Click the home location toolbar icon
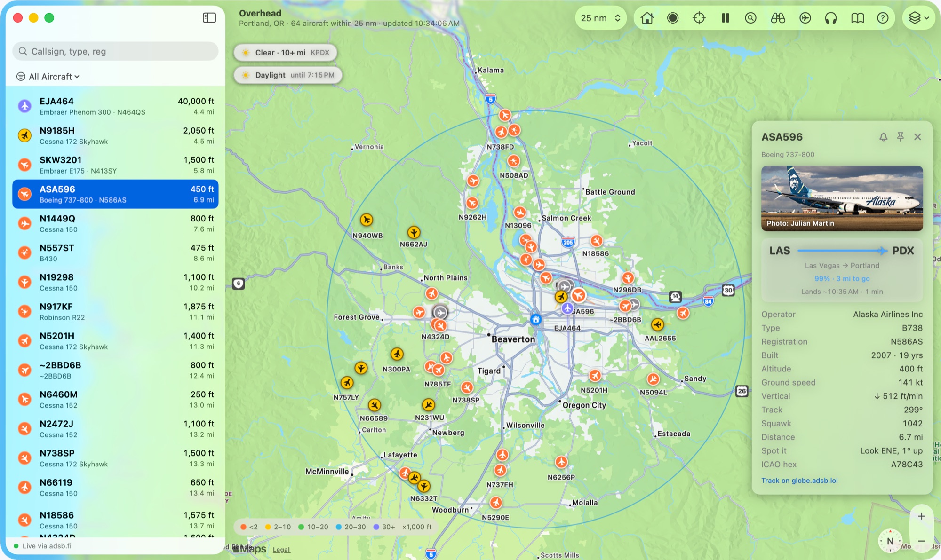Image resolution: width=941 pixels, height=560 pixels. (647, 18)
